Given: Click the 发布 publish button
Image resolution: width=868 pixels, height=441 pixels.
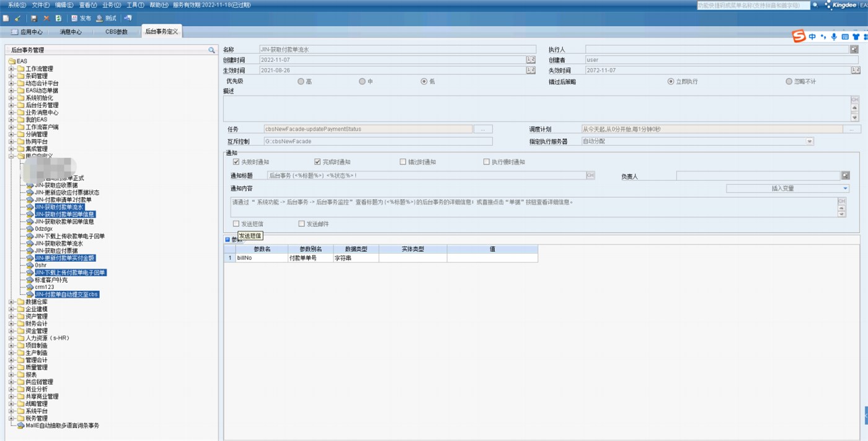Looking at the screenshot, I should pos(81,19).
